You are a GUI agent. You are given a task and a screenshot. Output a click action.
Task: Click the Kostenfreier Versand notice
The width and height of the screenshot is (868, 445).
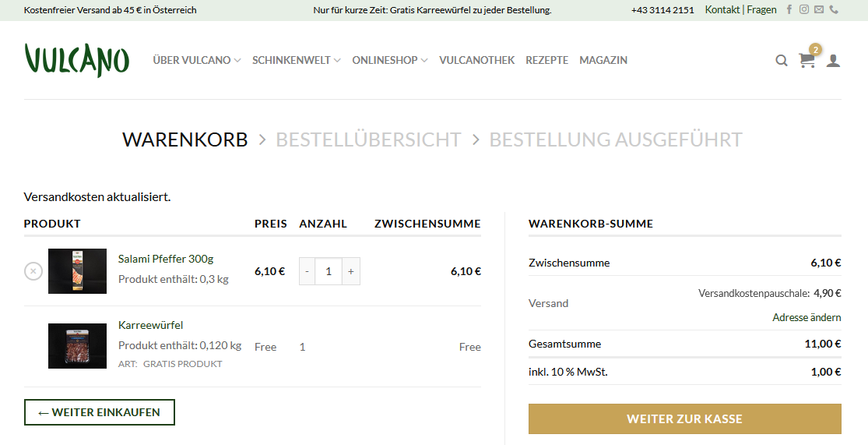111,10
